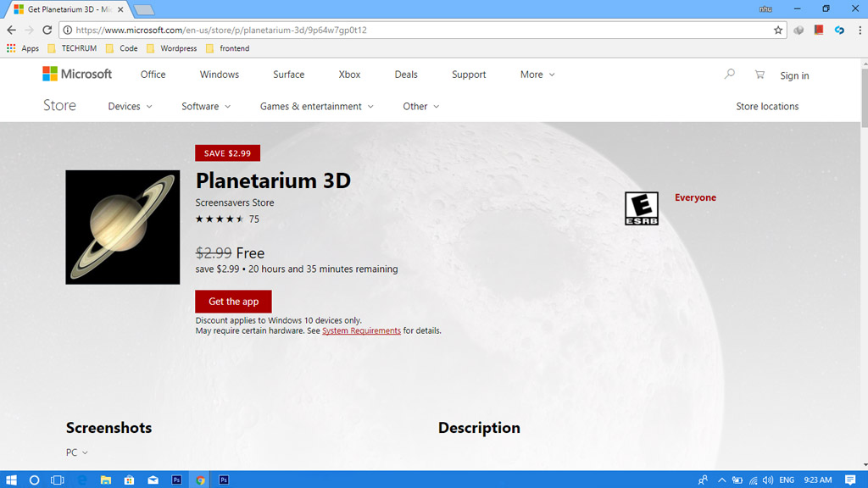Expand the Devices dropdown
Image resolution: width=868 pixels, height=488 pixels.
coord(130,106)
